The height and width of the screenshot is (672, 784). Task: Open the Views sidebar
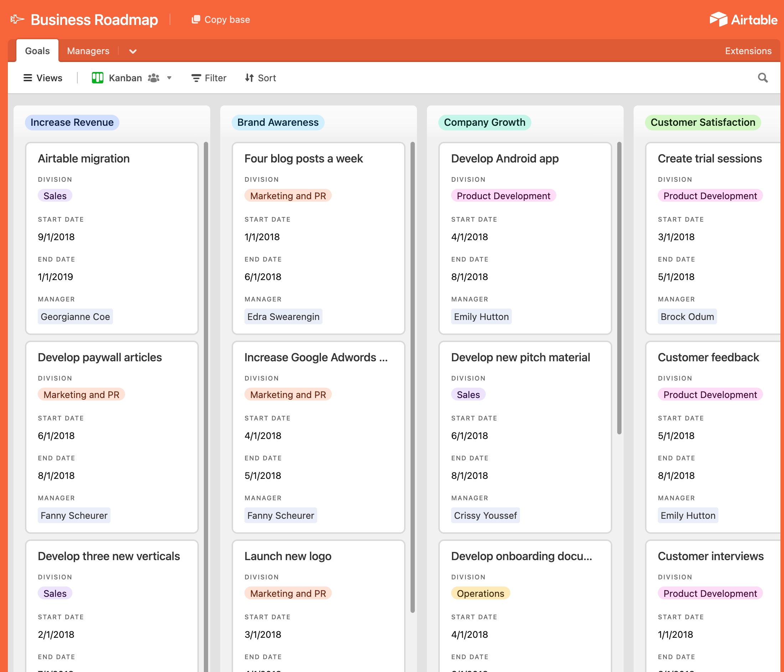(x=43, y=78)
